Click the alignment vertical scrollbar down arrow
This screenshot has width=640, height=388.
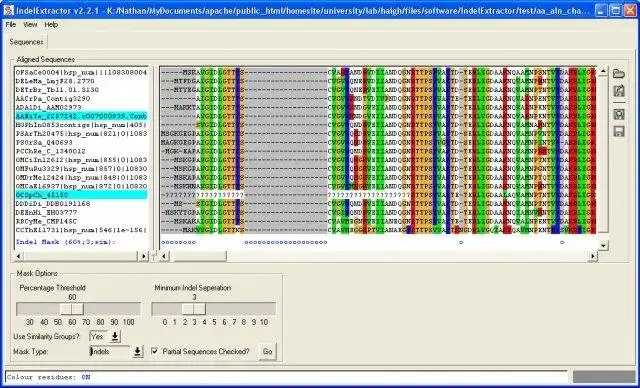point(603,246)
